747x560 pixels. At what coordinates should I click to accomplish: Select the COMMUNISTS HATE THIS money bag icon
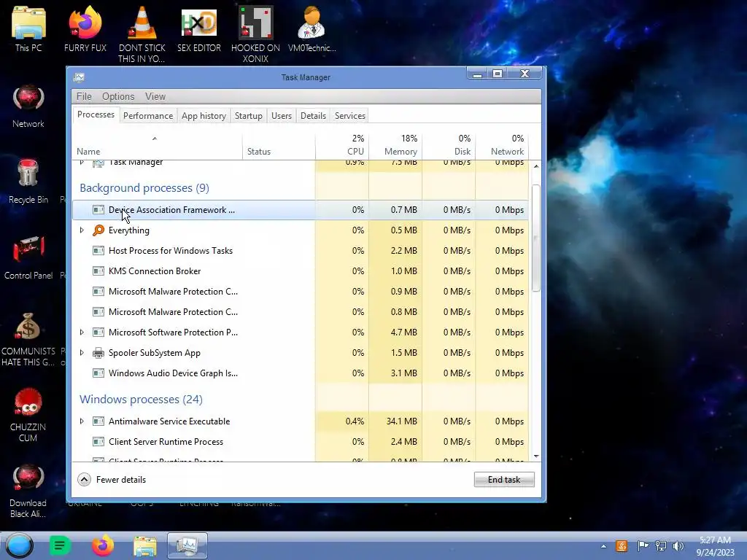point(28,339)
